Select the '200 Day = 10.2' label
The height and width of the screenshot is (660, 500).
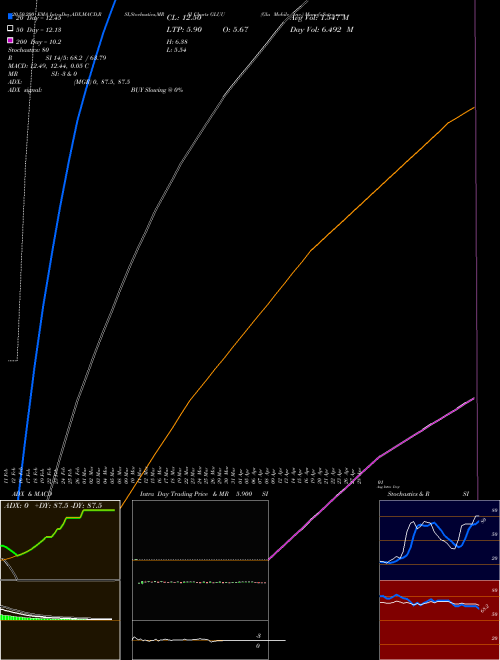[x=39, y=42]
